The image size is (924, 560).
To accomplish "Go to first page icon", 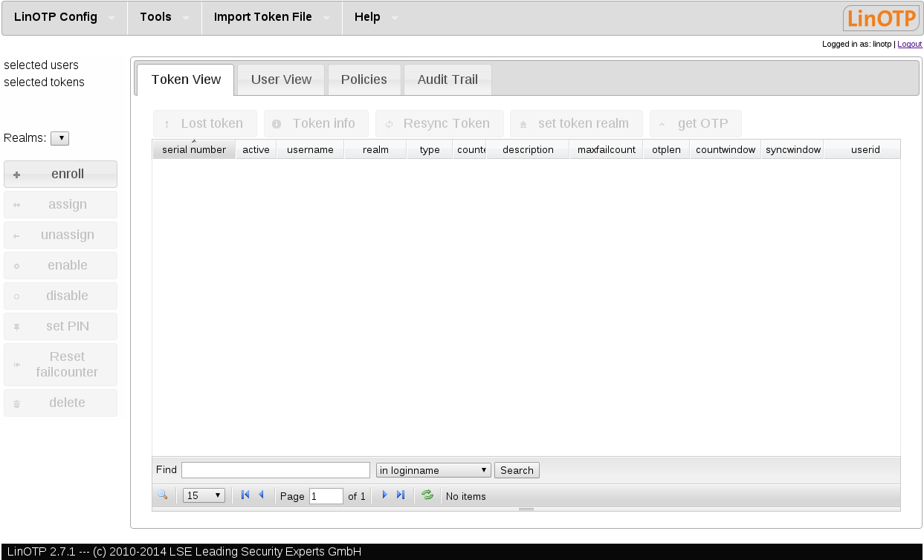I will [x=245, y=495].
